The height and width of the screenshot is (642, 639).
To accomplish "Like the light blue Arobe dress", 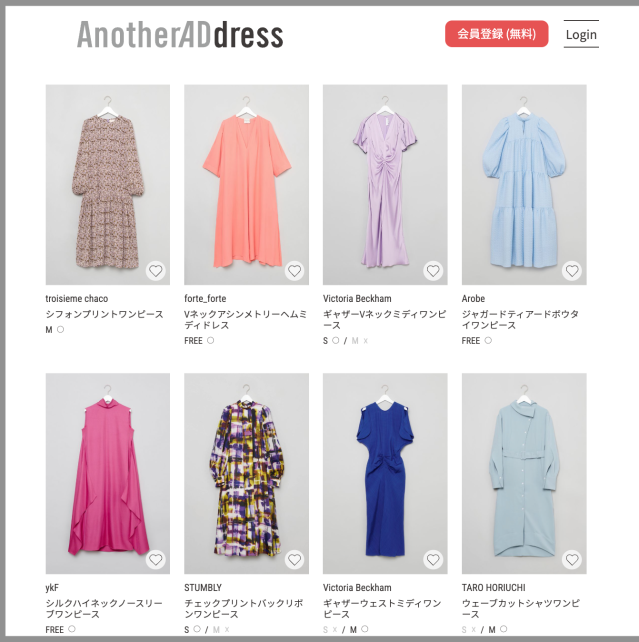I will coord(572,271).
